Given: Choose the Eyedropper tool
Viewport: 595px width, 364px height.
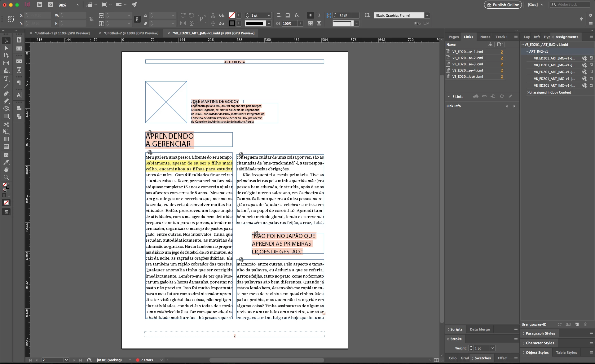Looking at the screenshot, I should pos(6,162).
